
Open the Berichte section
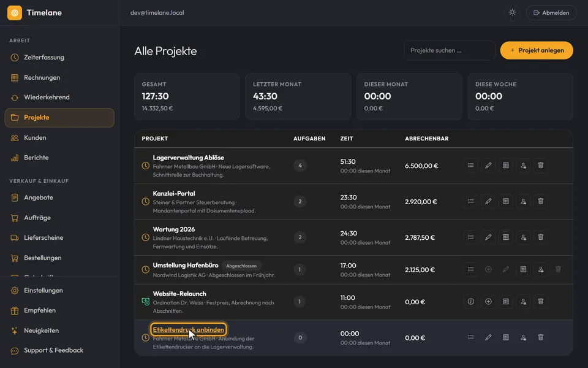coord(59,158)
